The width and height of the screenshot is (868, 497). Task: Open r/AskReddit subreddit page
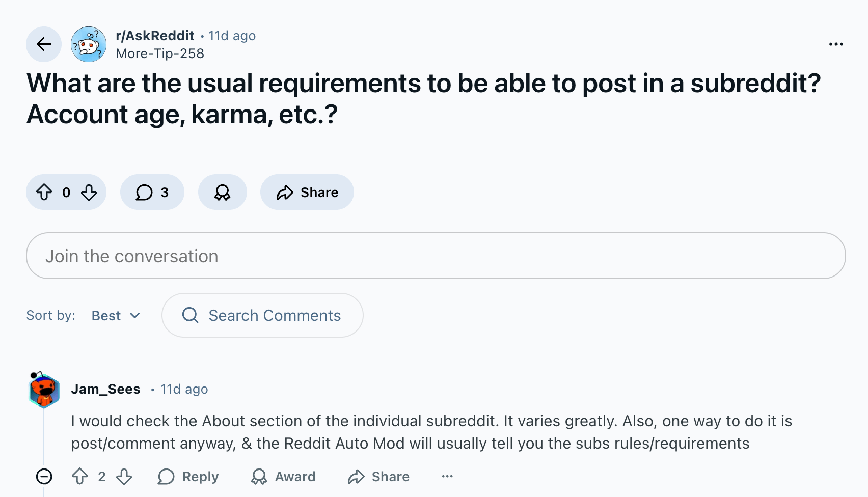point(154,36)
